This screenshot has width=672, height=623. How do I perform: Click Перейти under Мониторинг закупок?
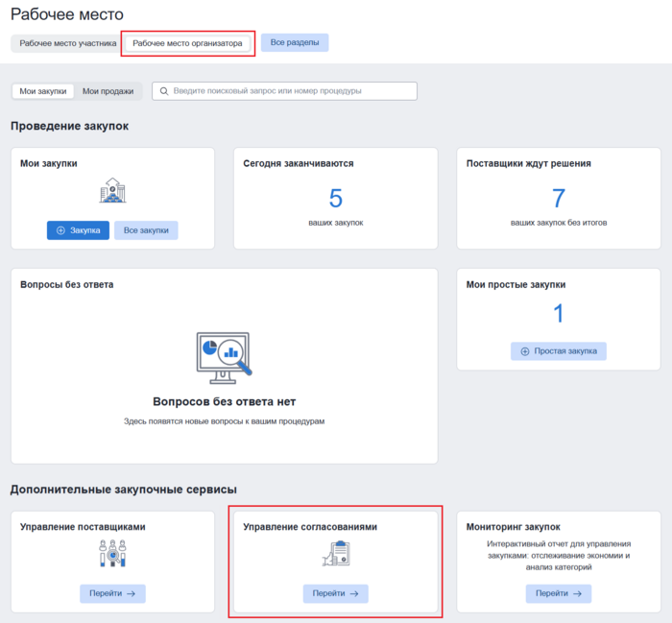558,594
